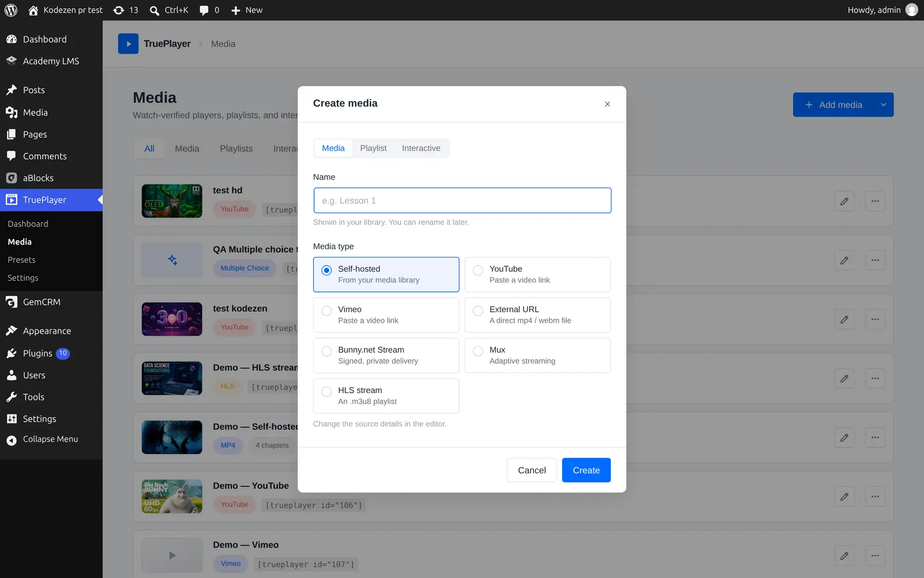Open more options for QA Multiple choice
Screen dimensions: 924x578
(875, 260)
